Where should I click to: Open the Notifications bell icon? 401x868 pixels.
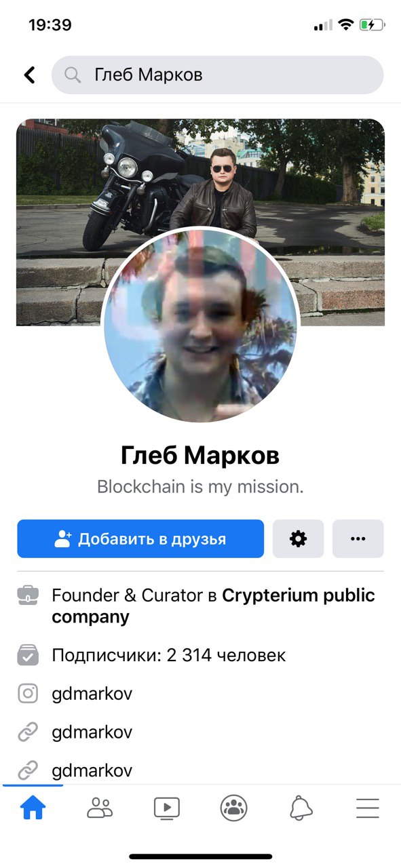tap(301, 808)
